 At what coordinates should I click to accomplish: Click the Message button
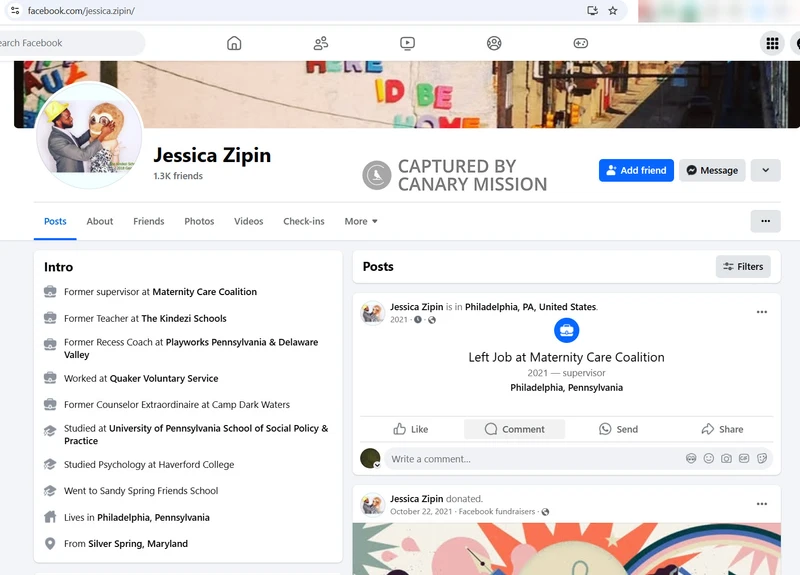pos(712,170)
